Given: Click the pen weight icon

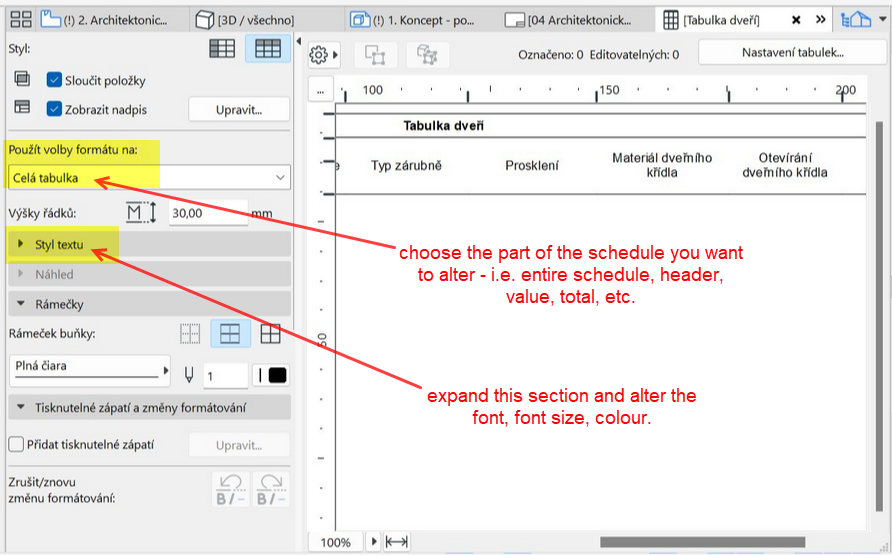Looking at the screenshot, I should [x=189, y=375].
